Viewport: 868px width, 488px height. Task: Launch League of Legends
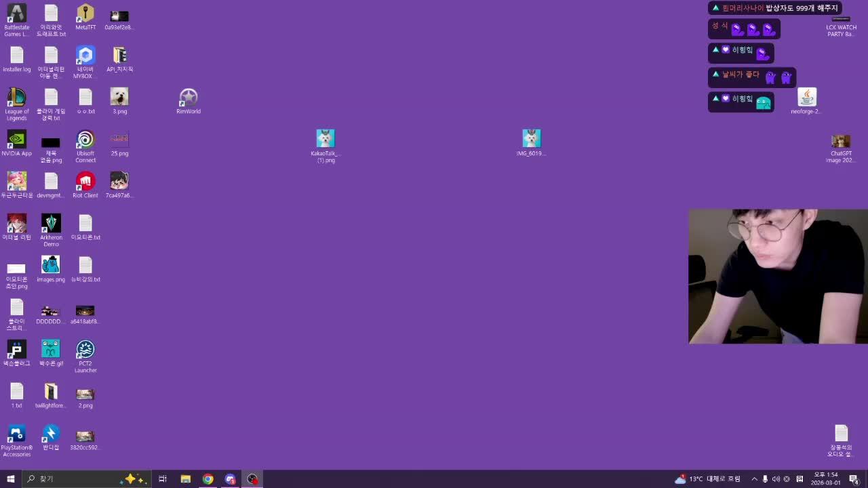coord(16,104)
